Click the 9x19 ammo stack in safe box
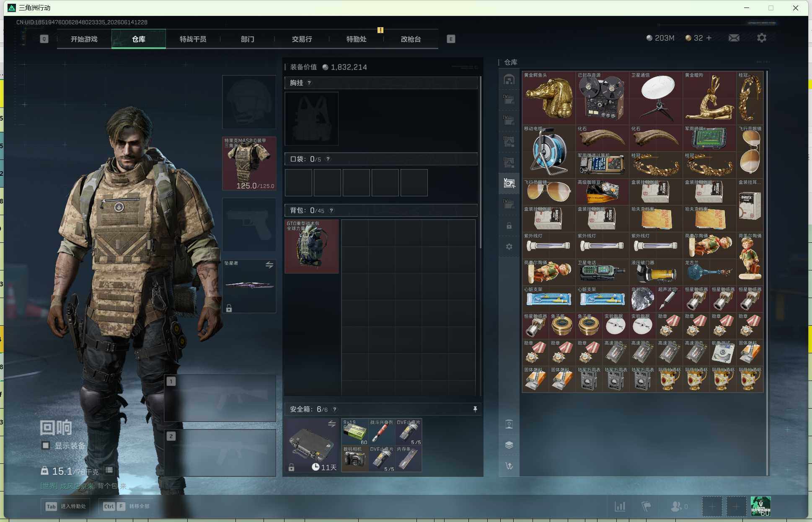The width and height of the screenshot is (812, 522). pos(355,432)
